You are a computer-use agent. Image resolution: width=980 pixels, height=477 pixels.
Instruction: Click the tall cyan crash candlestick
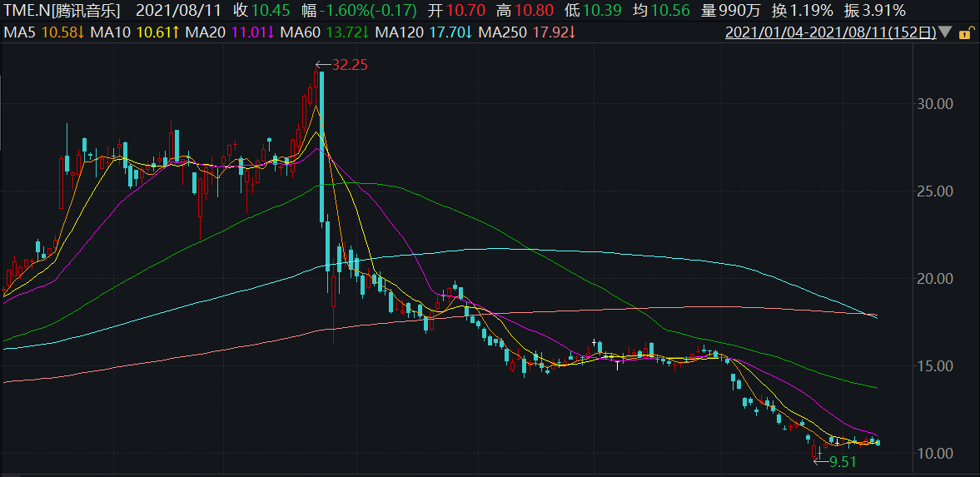tap(321, 147)
